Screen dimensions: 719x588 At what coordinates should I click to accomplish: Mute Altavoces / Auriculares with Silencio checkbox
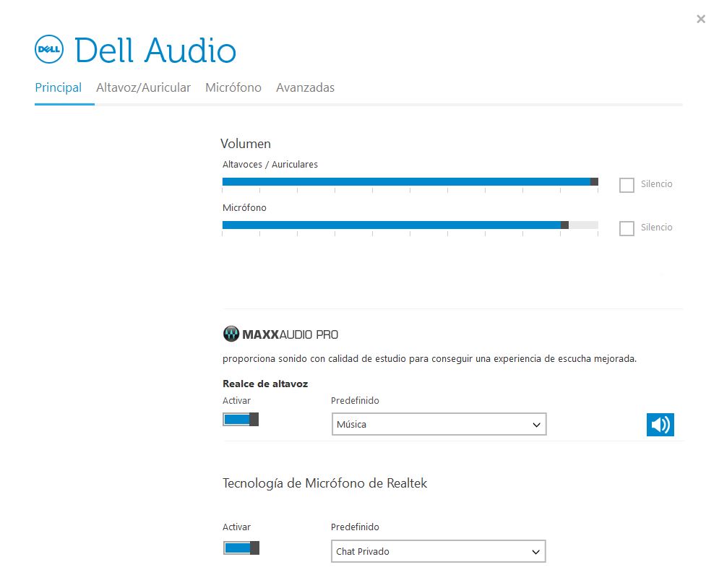point(627,185)
